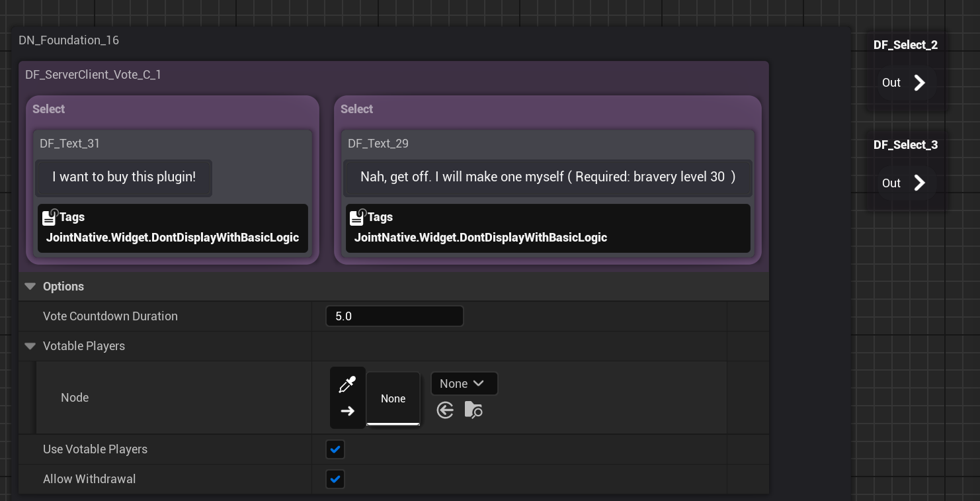Image resolution: width=980 pixels, height=501 pixels.
Task: Select the DF_Text_29 fragment header
Action: pyautogui.click(x=378, y=144)
